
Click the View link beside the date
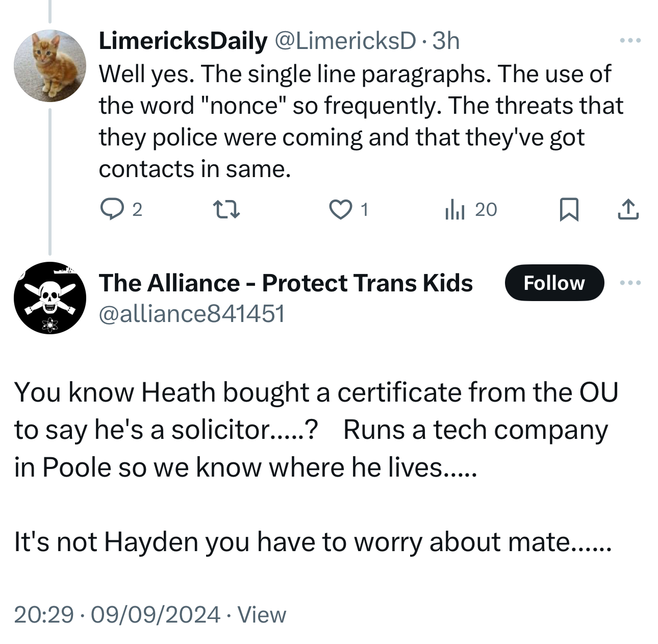click(x=262, y=614)
